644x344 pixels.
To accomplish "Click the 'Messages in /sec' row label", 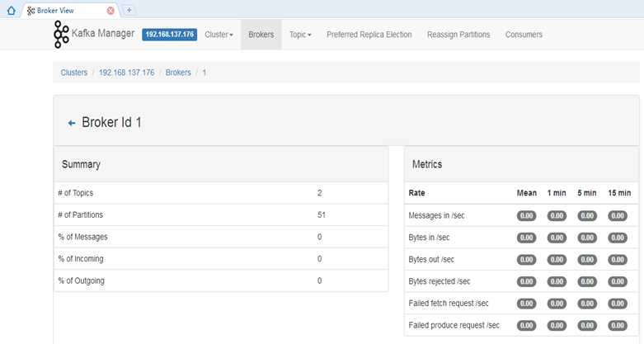I will click(436, 215).
